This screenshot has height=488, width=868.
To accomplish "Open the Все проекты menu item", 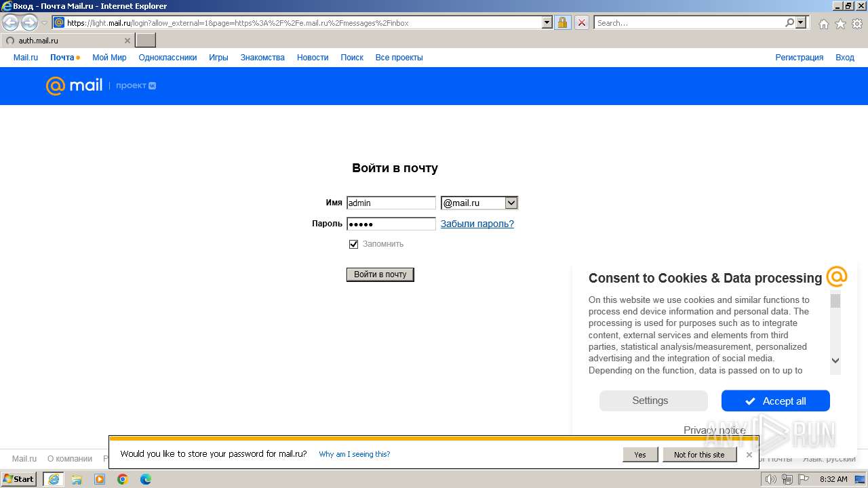I will pos(399,58).
